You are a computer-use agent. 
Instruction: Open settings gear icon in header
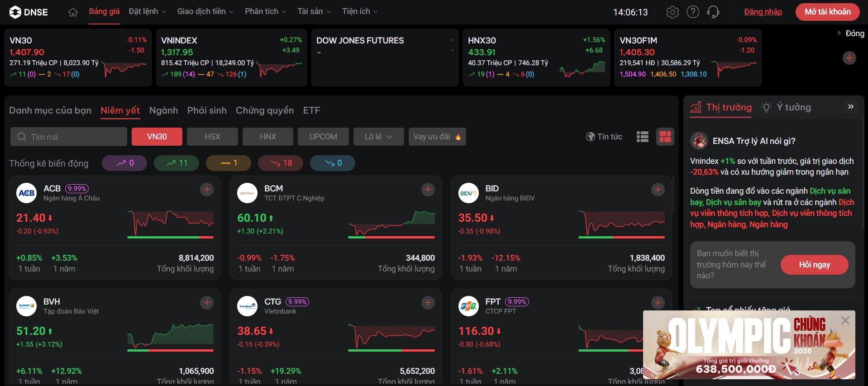click(x=672, y=12)
